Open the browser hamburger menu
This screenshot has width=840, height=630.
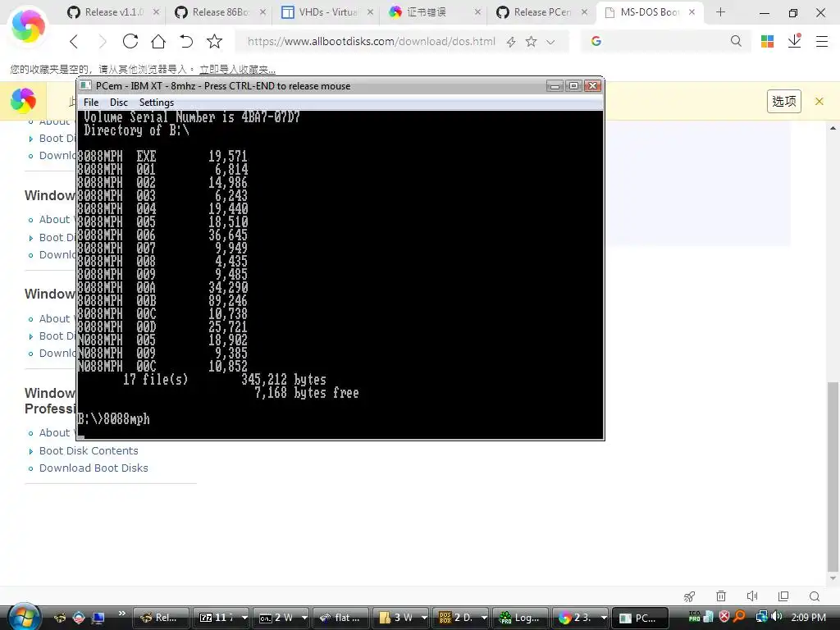pyautogui.click(x=822, y=41)
